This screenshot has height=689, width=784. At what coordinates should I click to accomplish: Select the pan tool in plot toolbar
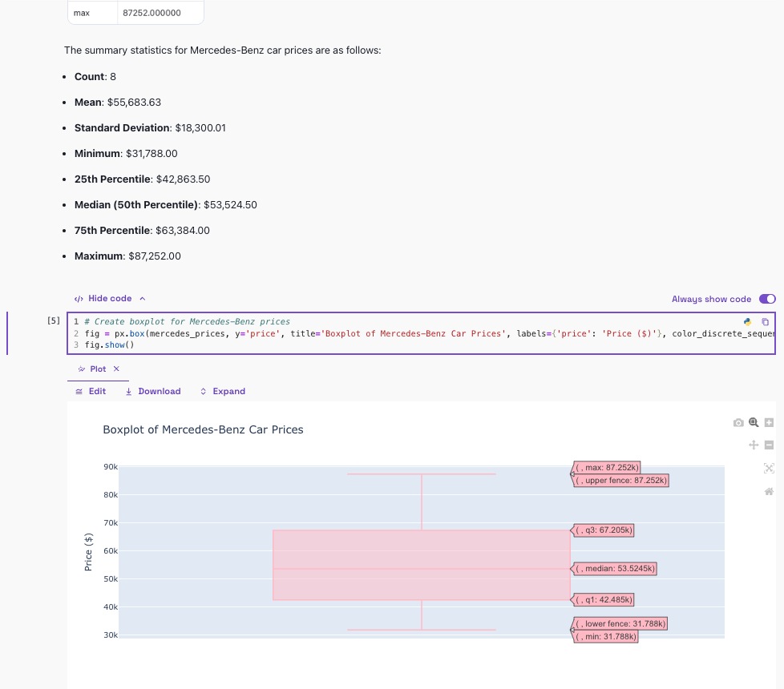click(x=754, y=445)
